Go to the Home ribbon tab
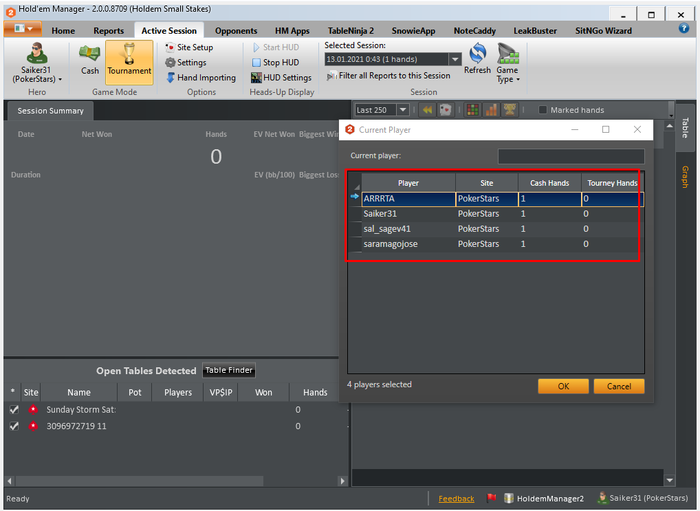Screen dimensions: 700x511 [x=63, y=31]
